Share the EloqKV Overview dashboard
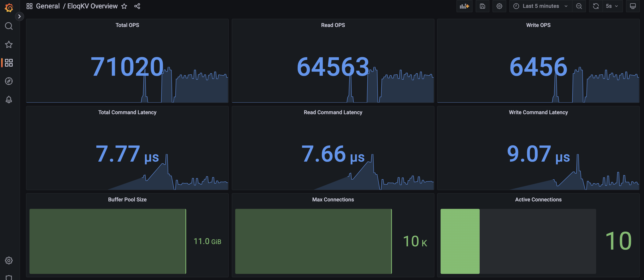 pyautogui.click(x=137, y=6)
